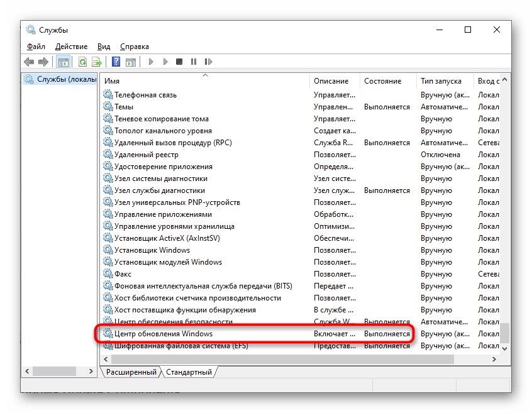This screenshot has width=532, height=413.
Task: Open Help via the question mark icon
Action: click(116, 62)
